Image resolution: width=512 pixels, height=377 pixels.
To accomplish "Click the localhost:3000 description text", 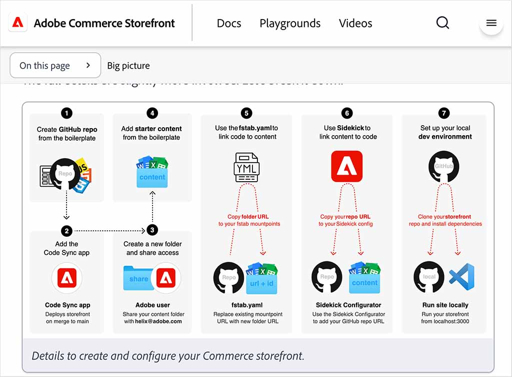I will (x=445, y=318).
